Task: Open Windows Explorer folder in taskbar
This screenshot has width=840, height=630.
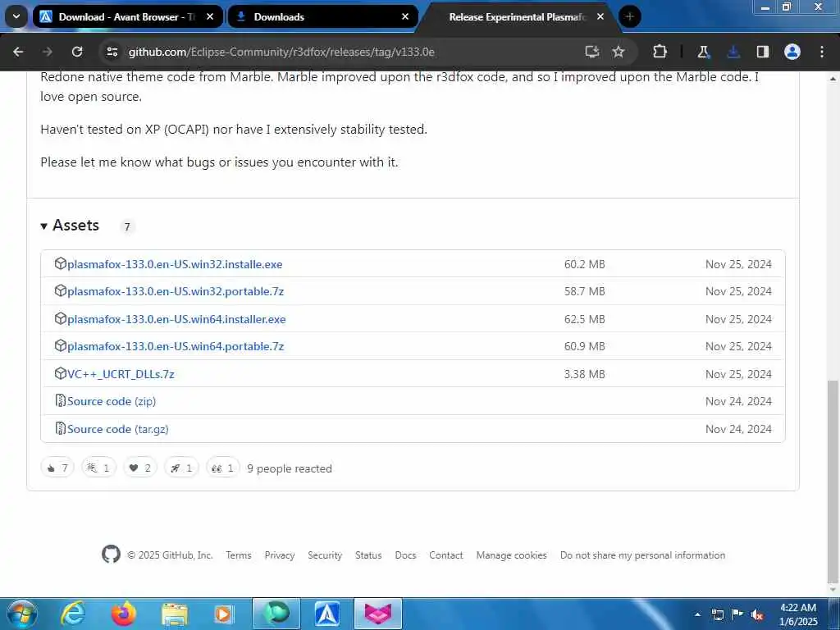Action: (x=175, y=614)
